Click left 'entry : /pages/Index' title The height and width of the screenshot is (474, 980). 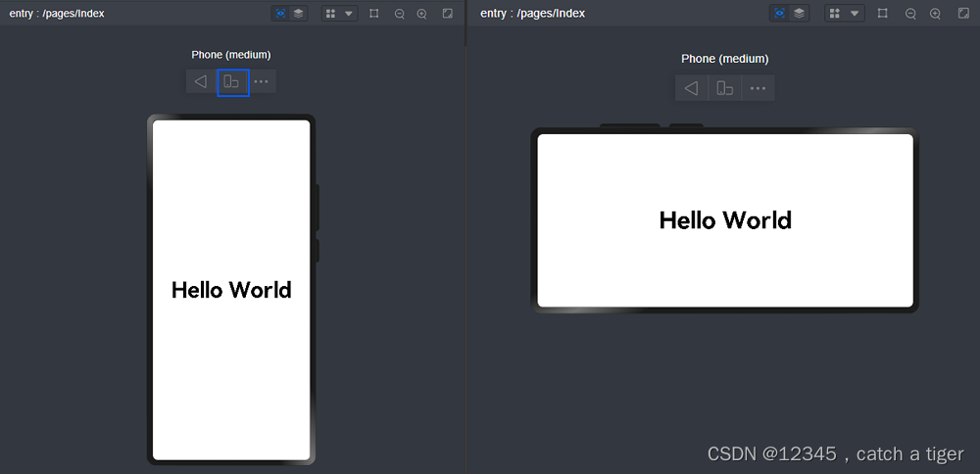[x=57, y=13]
